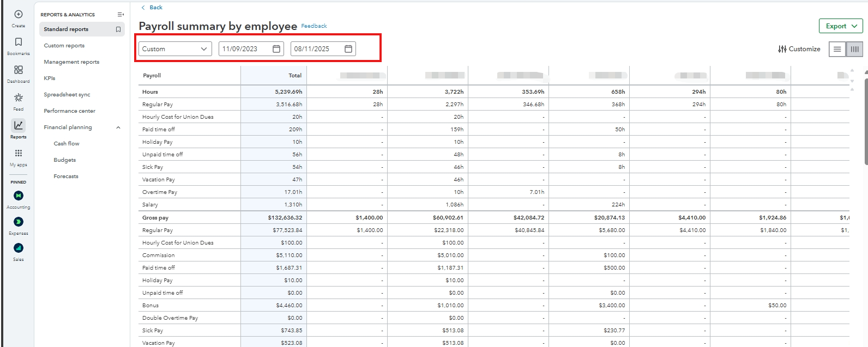Select the Hours row label
The image size is (868, 347).
click(150, 92)
